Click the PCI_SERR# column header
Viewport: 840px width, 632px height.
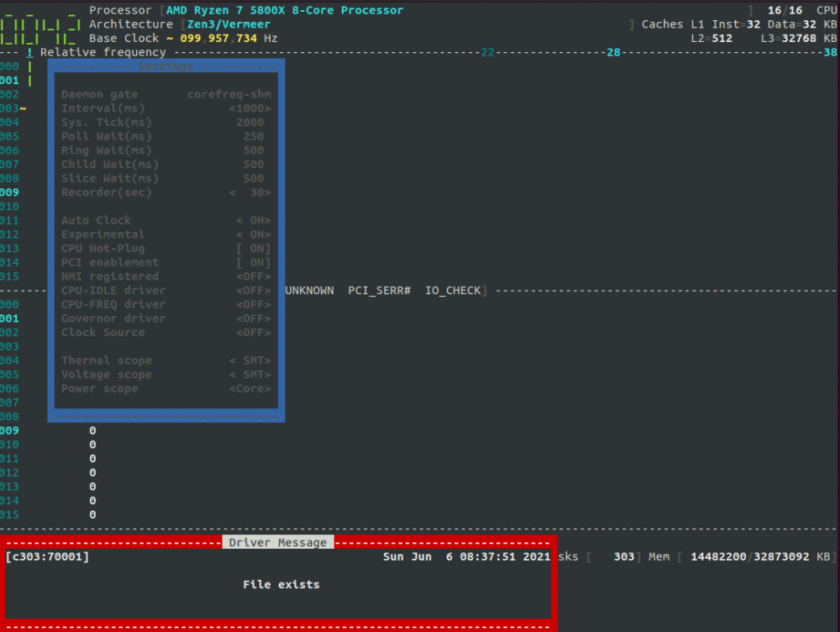pyautogui.click(x=380, y=290)
